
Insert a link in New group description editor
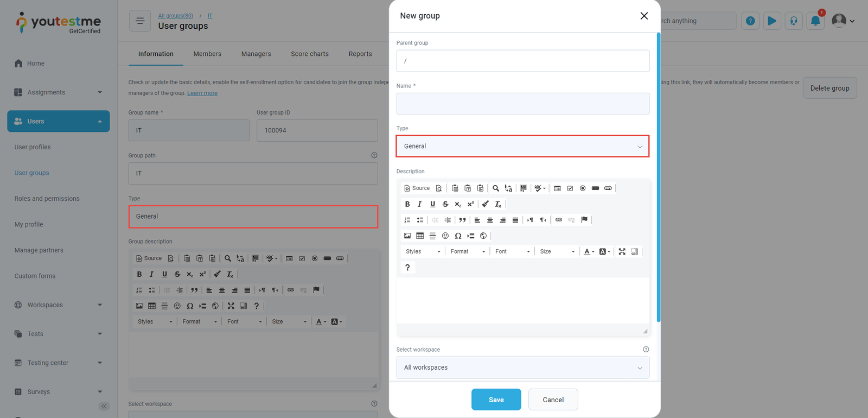[559, 220]
